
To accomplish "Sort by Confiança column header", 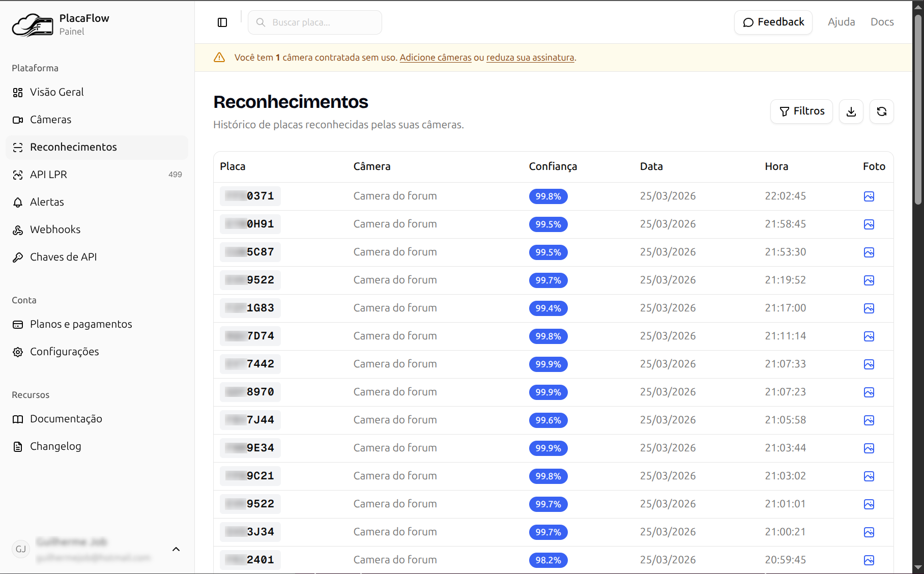I will click(x=553, y=166).
